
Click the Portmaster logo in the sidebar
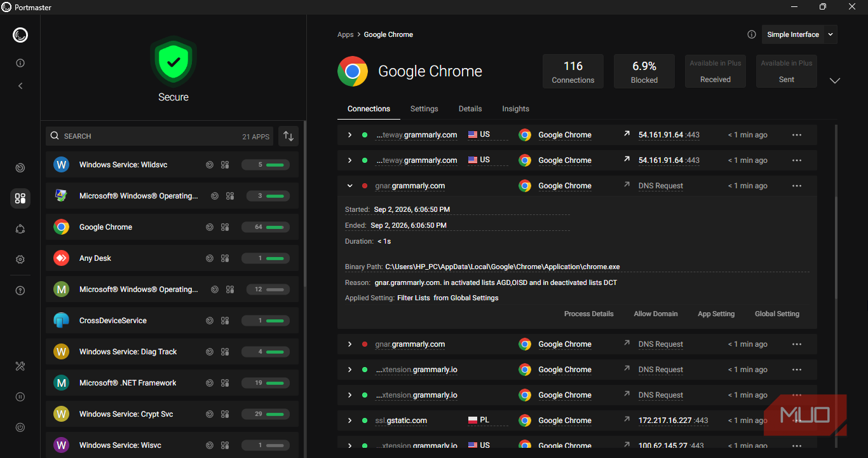[x=20, y=35]
